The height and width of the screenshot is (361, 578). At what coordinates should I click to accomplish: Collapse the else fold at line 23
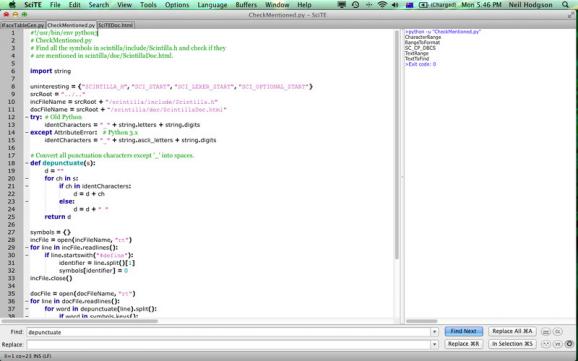click(x=27, y=201)
